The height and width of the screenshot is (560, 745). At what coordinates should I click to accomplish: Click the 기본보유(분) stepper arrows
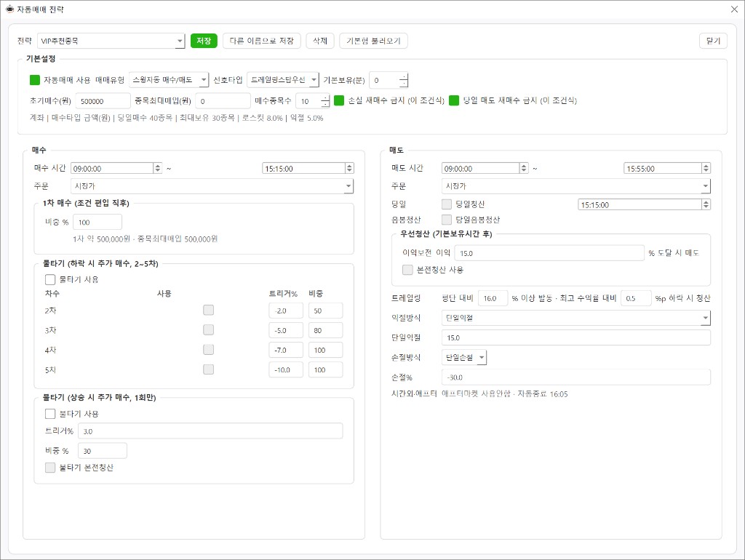403,80
